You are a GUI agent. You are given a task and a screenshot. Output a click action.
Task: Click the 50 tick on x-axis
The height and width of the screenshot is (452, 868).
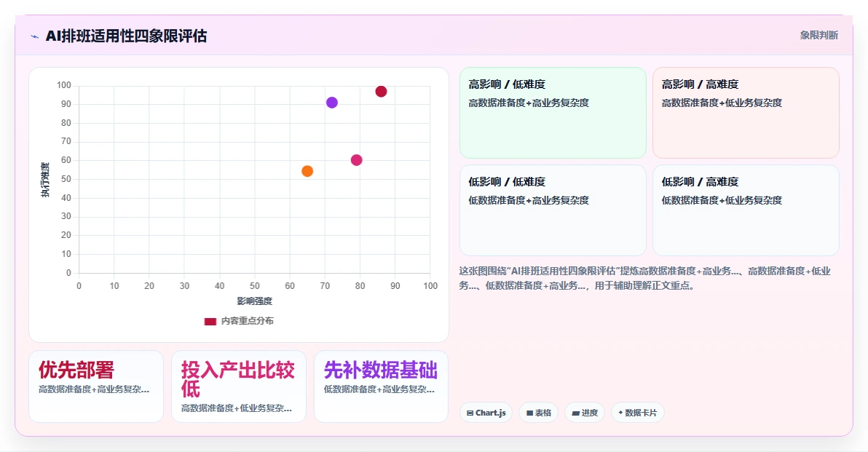click(x=255, y=286)
